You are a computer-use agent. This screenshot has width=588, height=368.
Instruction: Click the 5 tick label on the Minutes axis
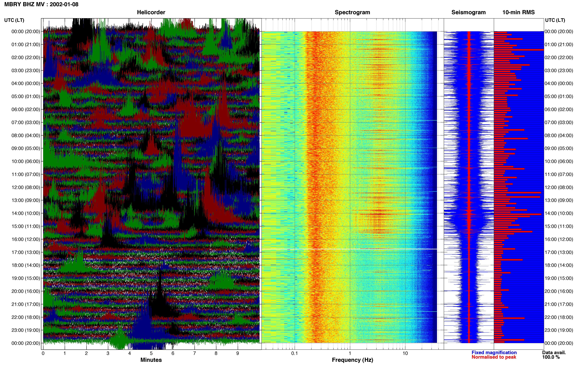tap(151, 353)
